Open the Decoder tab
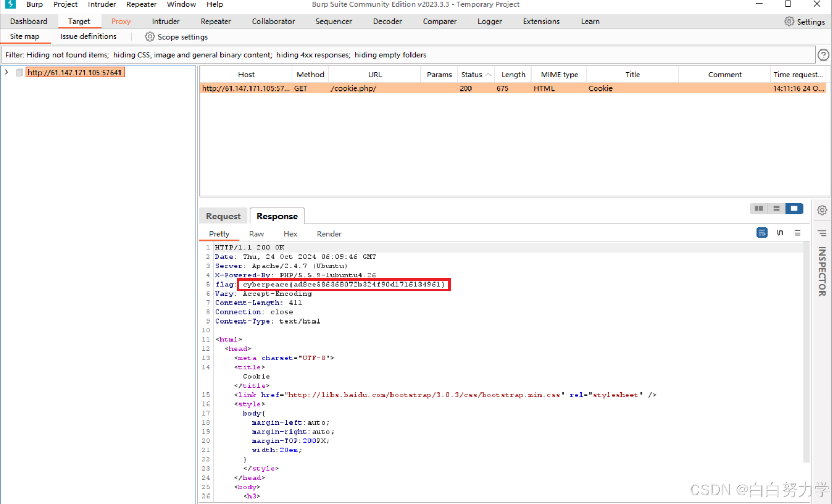 click(387, 22)
